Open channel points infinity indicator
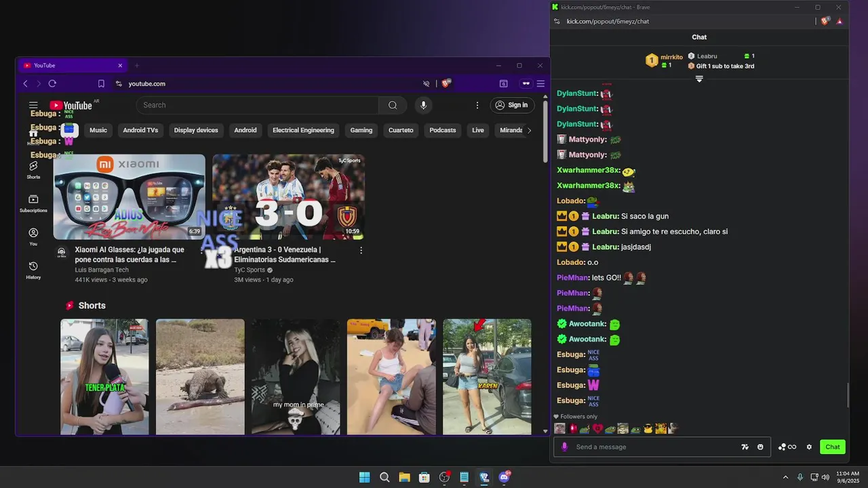The width and height of the screenshot is (868, 488). [787, 447]
